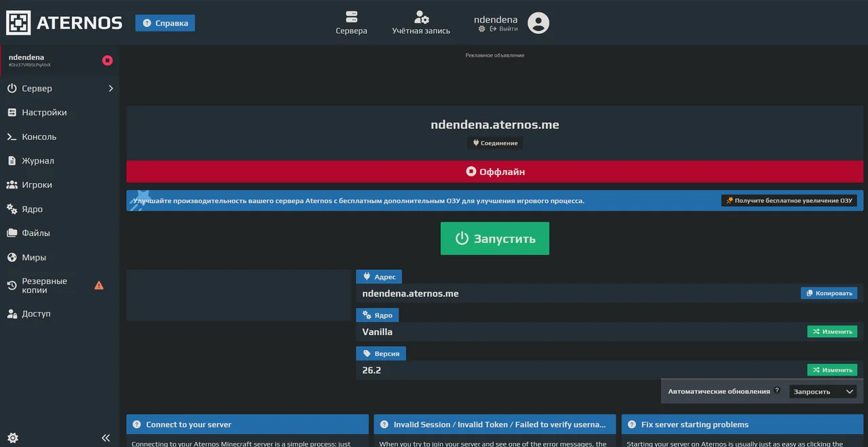Click the Учётная запись user gear icon
The width and height of the screenshot is (868, 447).
click(421, 16)
